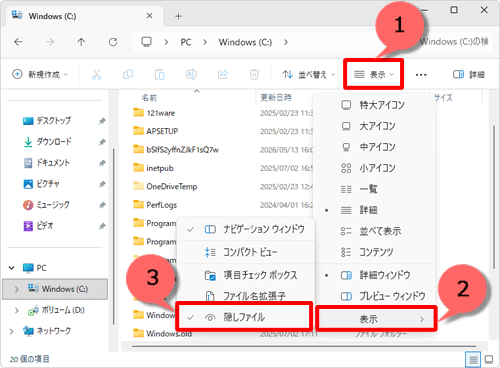
Task: Select 中アイコン view
Action: point(375,147)
